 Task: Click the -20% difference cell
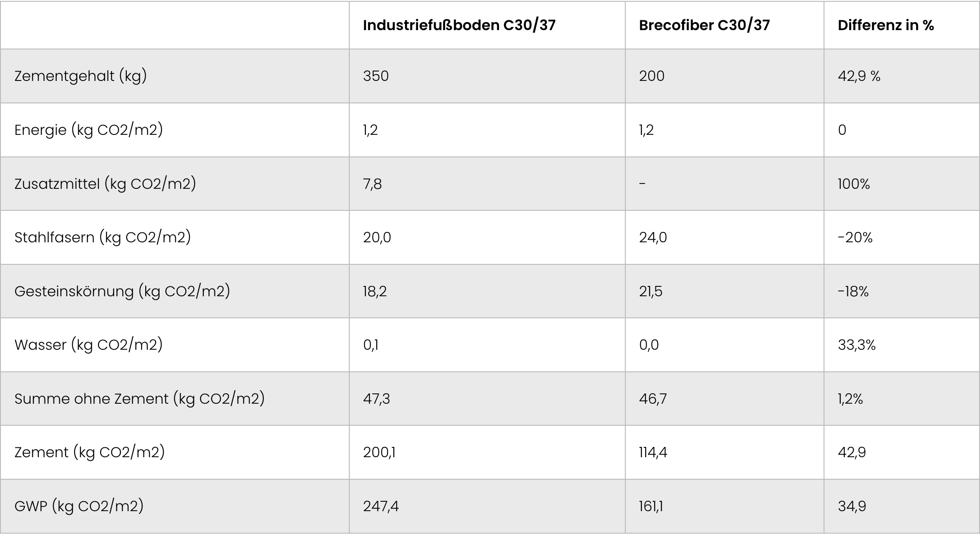[x=855, y=237]
